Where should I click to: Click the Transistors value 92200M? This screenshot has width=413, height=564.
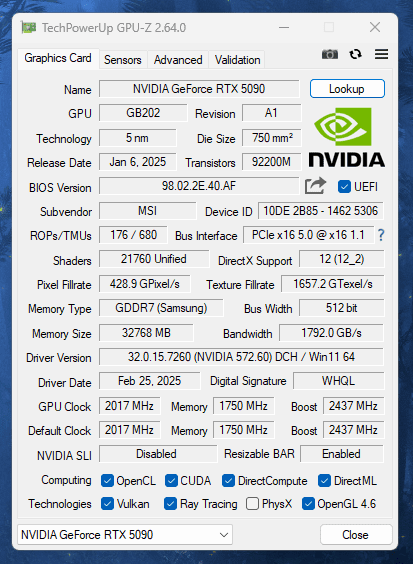point(272,162)
